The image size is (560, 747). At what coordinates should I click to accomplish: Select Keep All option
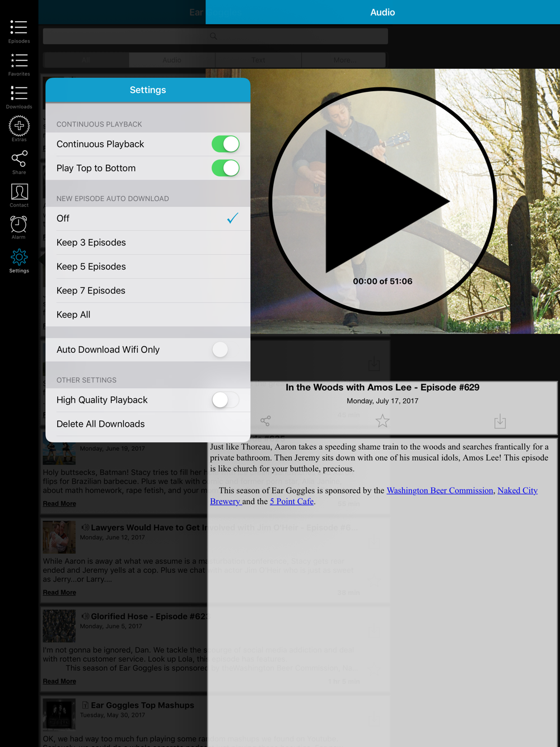click(x=148, y=315)
